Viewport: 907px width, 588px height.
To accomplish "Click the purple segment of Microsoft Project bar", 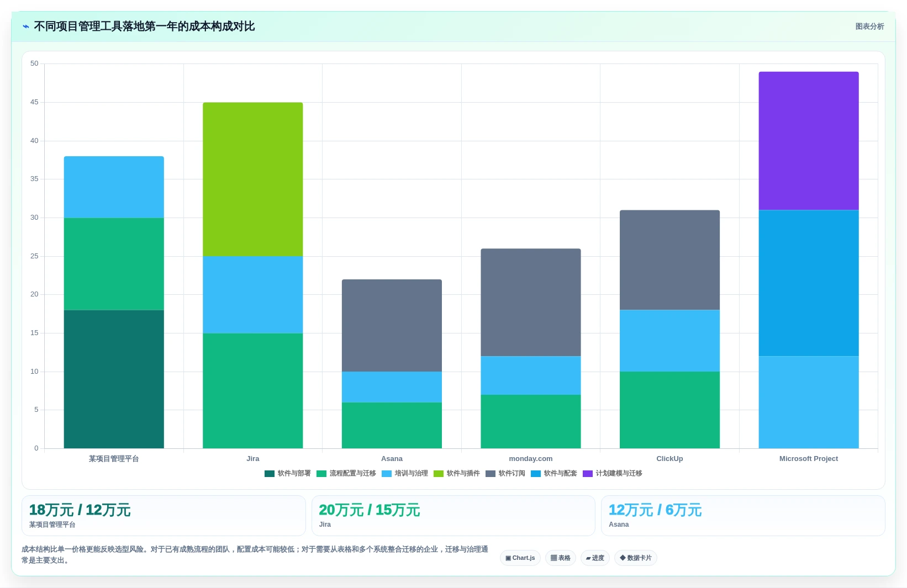I will click(809, 141).
